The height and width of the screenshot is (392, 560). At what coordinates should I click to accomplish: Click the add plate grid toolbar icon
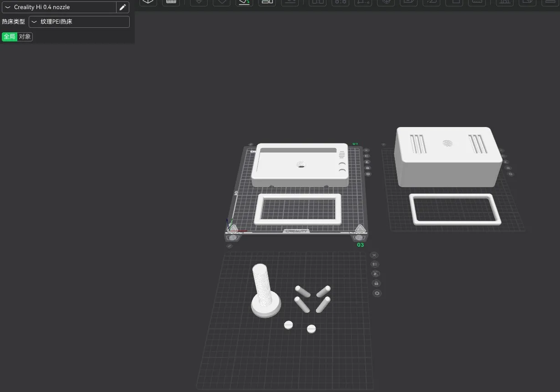[x=171, y=2]
